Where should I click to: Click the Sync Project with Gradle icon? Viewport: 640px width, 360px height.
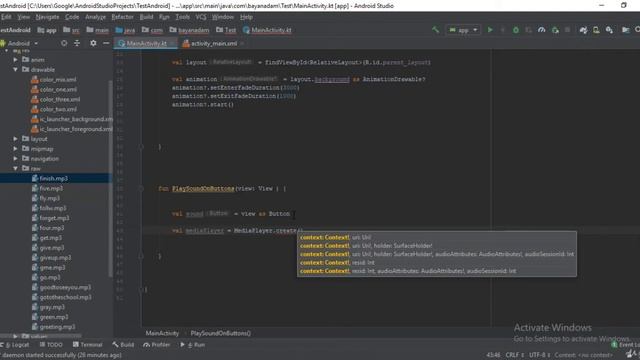point(583,30)
